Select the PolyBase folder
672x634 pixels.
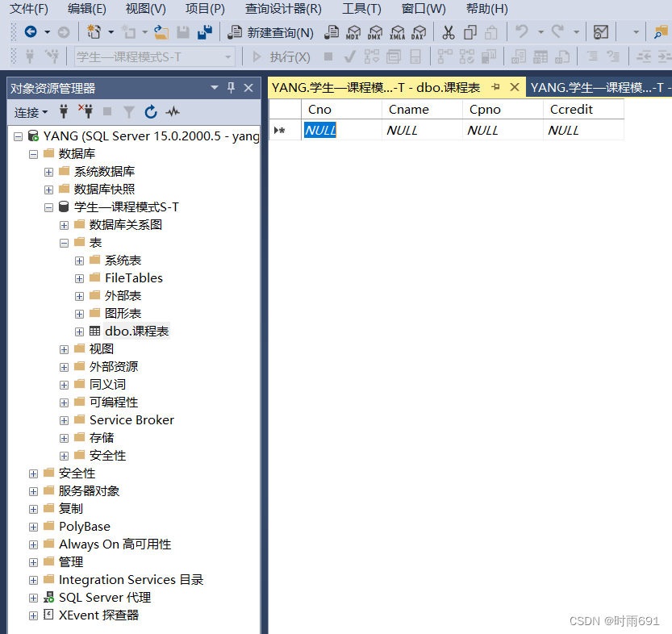85,526
